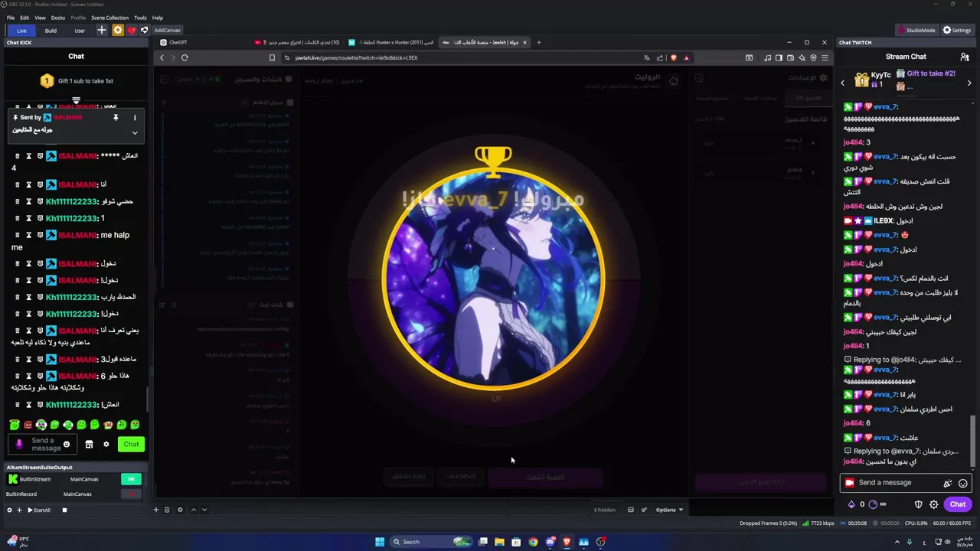980x551 pixels.
Task: Open Twitch emote picker smiley
Action: tap(963, 483)
